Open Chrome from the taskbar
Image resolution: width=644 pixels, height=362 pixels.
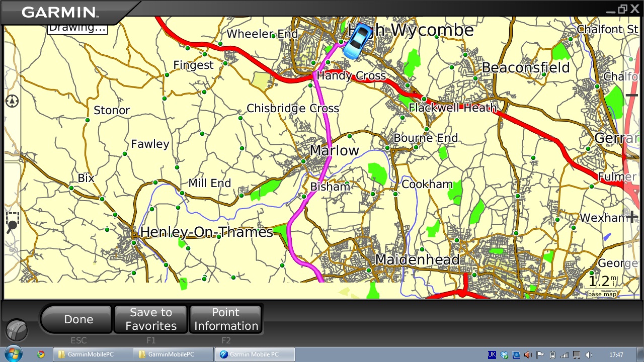(41, 354)
